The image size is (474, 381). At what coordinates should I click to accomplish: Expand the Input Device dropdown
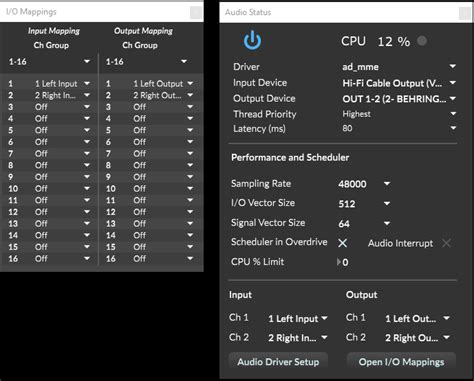point(399,83)
